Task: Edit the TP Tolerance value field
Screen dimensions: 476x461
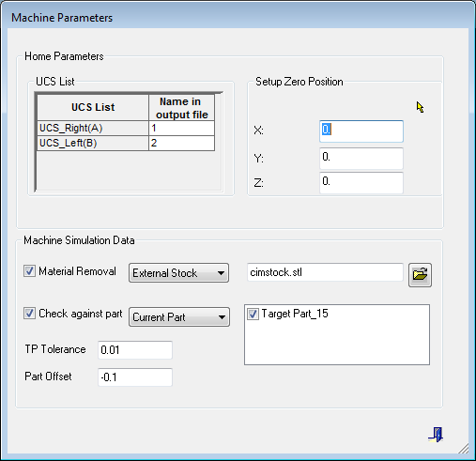Action: click(x=135, y=350)
